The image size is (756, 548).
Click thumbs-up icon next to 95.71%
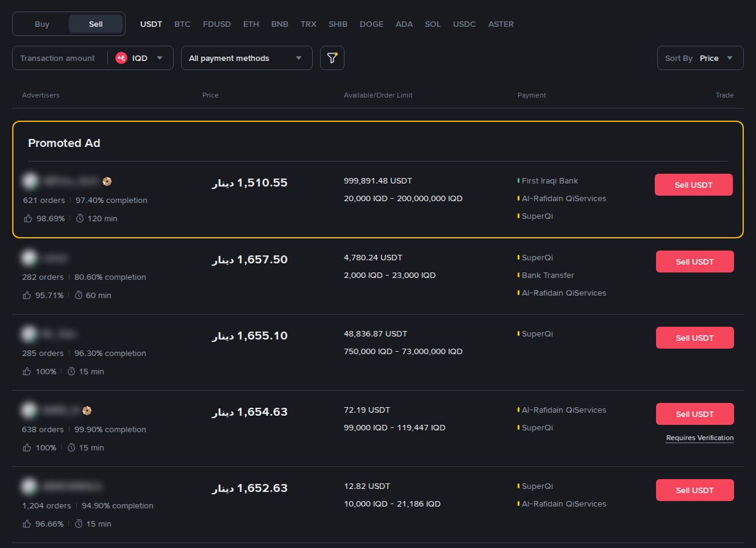27,295
